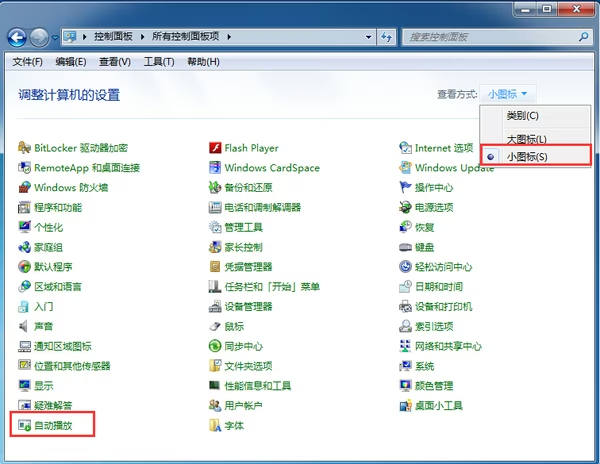Open the 网络和共享中心 icon
This screenshot has width=600, height=464.
click(405, 346)
